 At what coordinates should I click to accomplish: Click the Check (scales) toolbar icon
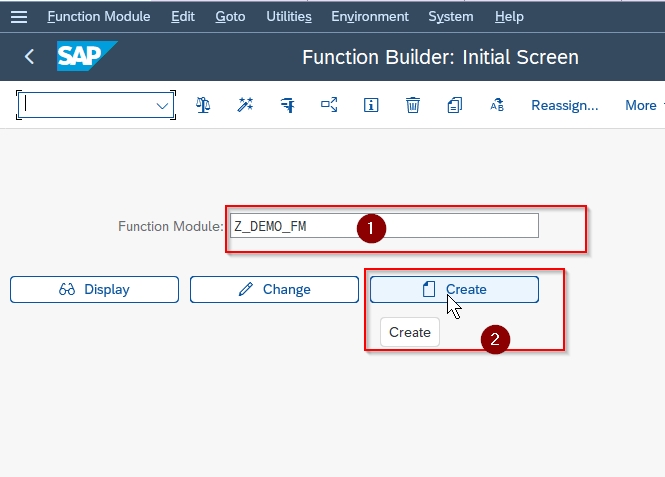[203, 105]
